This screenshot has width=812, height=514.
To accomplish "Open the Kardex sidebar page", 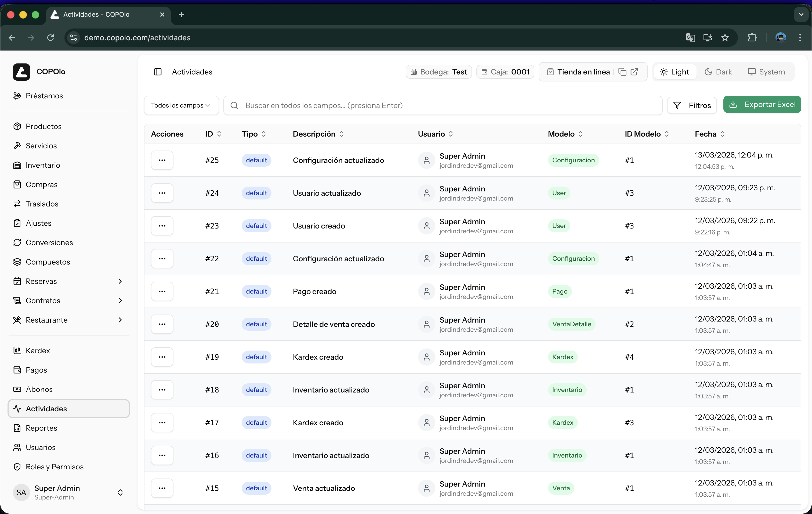I will (x=38, y=350).
